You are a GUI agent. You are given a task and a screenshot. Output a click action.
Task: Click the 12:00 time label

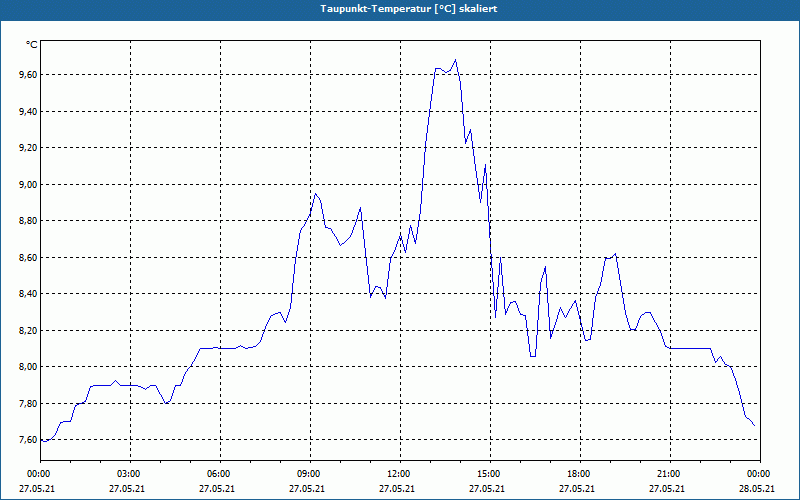397,474
